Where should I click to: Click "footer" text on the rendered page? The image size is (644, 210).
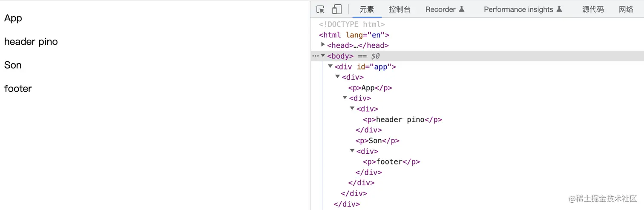tap(18, 89)
